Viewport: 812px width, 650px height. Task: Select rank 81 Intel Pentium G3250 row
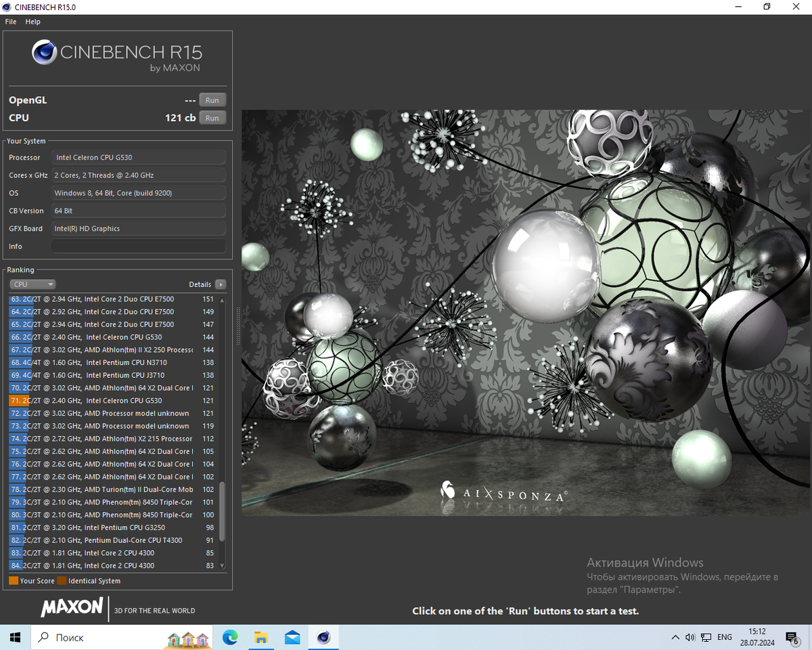click(x=114, y=527)
